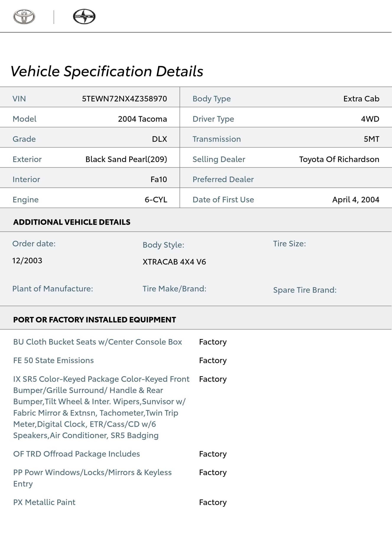The width and height of the screenshot is (392, 555).
Task: Click the Scion logo
Action: (84, 17)
